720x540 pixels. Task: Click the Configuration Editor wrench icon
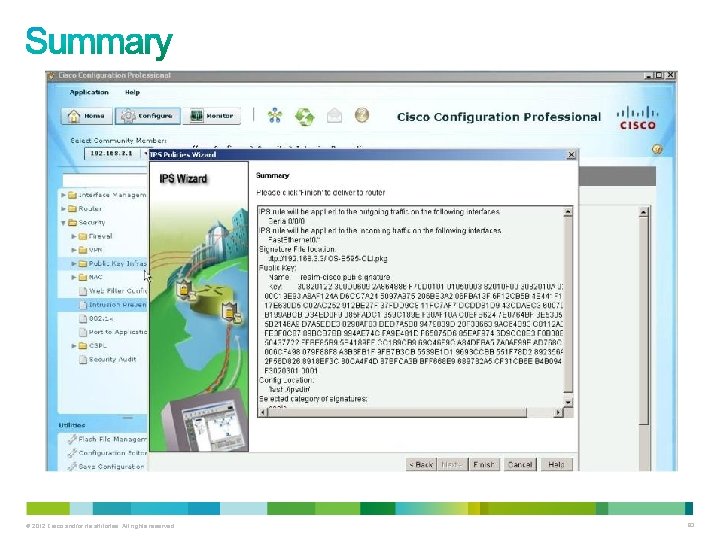point(72,453)
